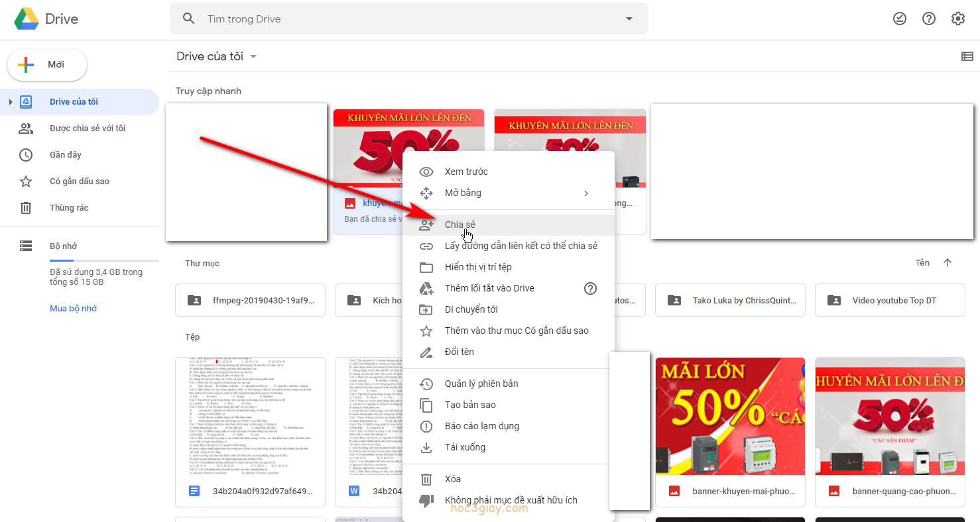Click the Mới new button
This screenshot has width=980, height=522.
point(47,64)
